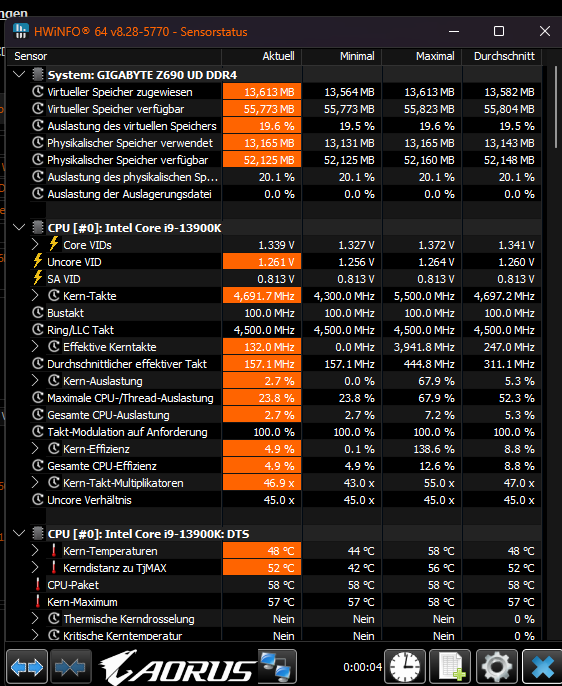Select the Durchschnittlicher effektiver Takt row
This screenshot has height=686, width=562.
(286, 364)
